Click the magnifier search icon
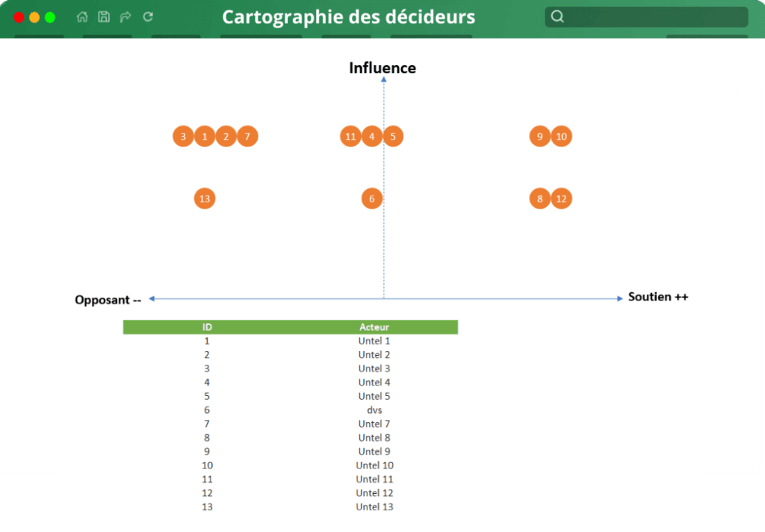The width and height of the screenshot is (765, 532). point(557,17)
